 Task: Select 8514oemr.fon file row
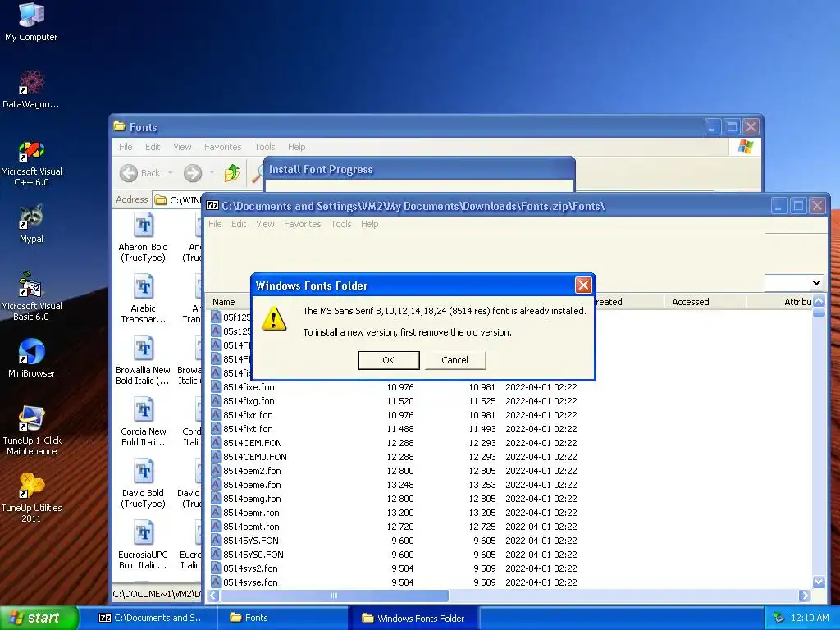click(x=395, y=512)
